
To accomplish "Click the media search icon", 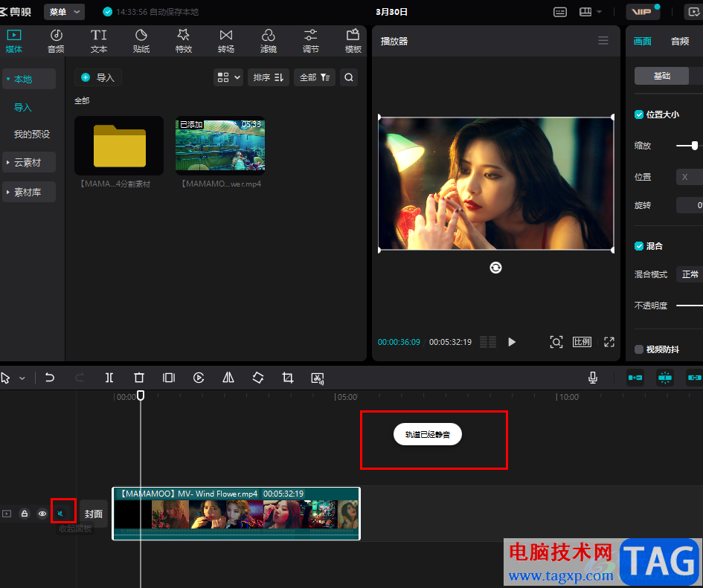I will click(348, 77).
